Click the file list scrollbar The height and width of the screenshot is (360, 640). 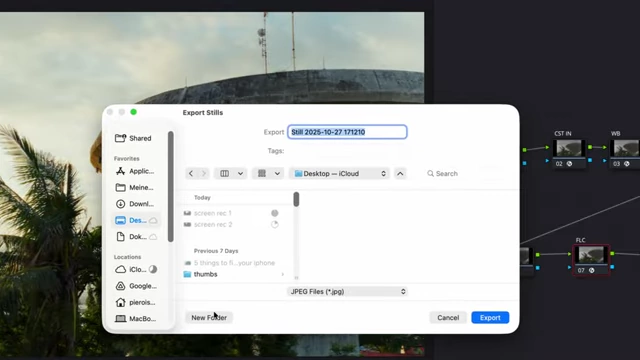tap(296, 199)
